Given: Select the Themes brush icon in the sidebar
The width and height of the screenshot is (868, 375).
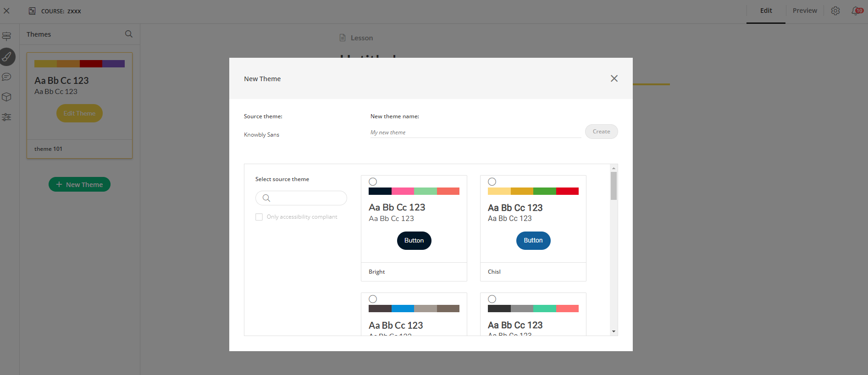Looking at the screenshot, I should [x=7, y=57].
